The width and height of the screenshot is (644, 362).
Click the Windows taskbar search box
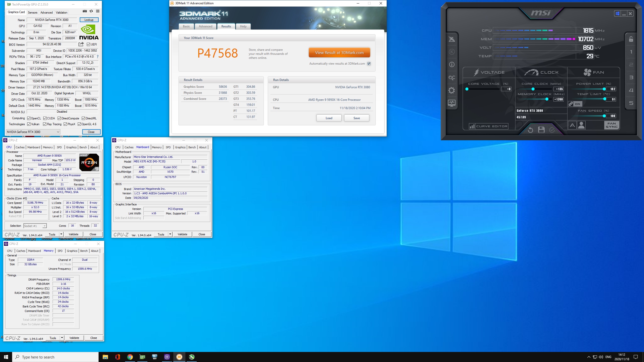pos(55,357)
